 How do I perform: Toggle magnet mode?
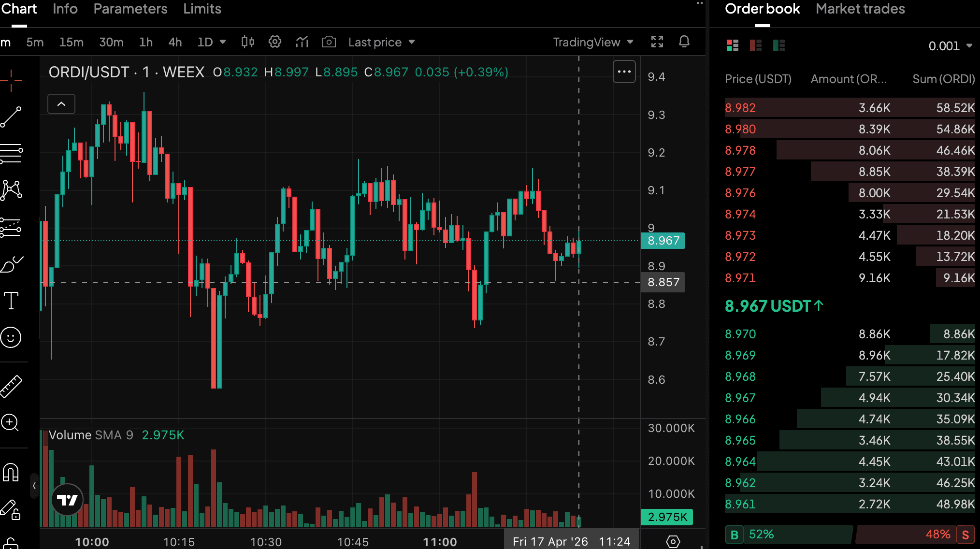point(11,472)
